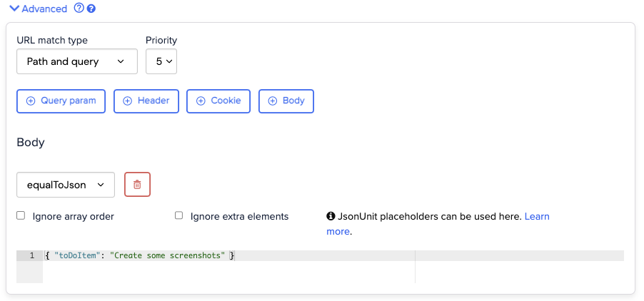Enable Ignore array order checkbox
The image size is (644, 301).
click(21, 215)
